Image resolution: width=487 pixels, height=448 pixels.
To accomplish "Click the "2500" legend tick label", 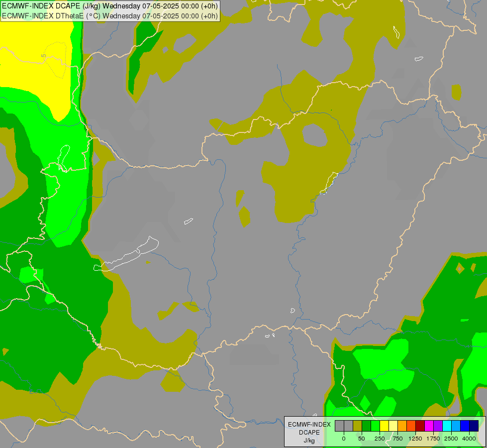I will coord(451,439).
